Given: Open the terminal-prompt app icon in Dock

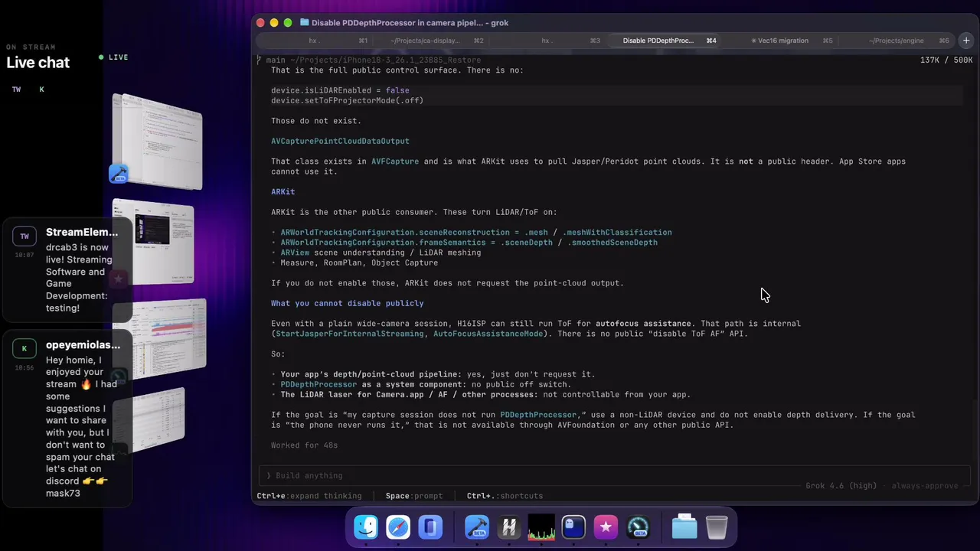Looking at the screenshot, I should pyautogui.click(x=573, y=527).
